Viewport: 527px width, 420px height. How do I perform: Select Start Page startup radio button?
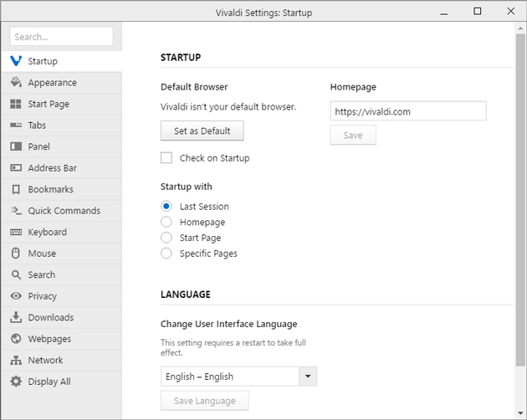(166, 238)
